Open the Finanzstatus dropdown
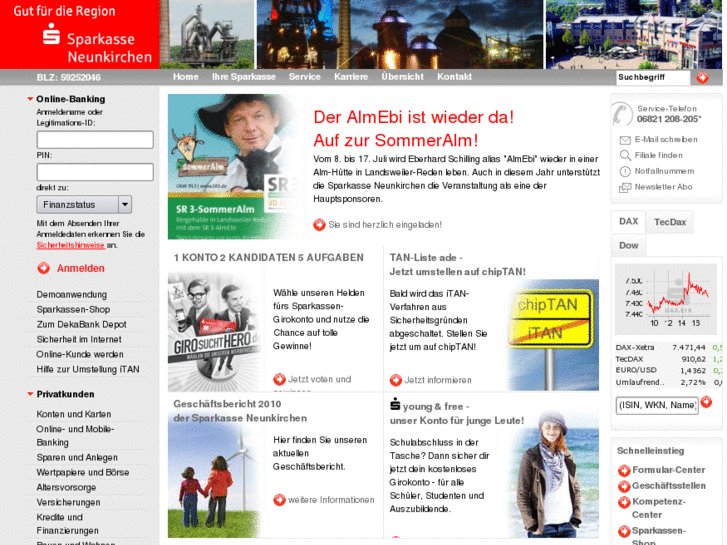Viewport: 727px width, 545px height. pos(84,205)
